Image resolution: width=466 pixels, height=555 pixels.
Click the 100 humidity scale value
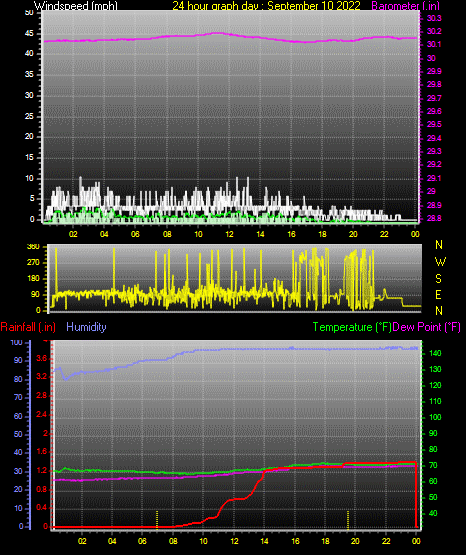click(x=17, y=343)
